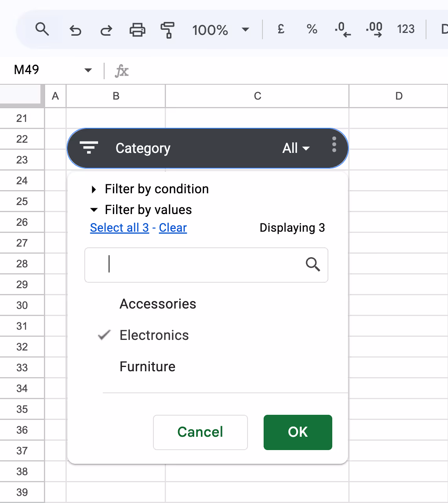
Task: Open the All dropdown on Category header
Action: pyautogui.click(x=296, y=148)
